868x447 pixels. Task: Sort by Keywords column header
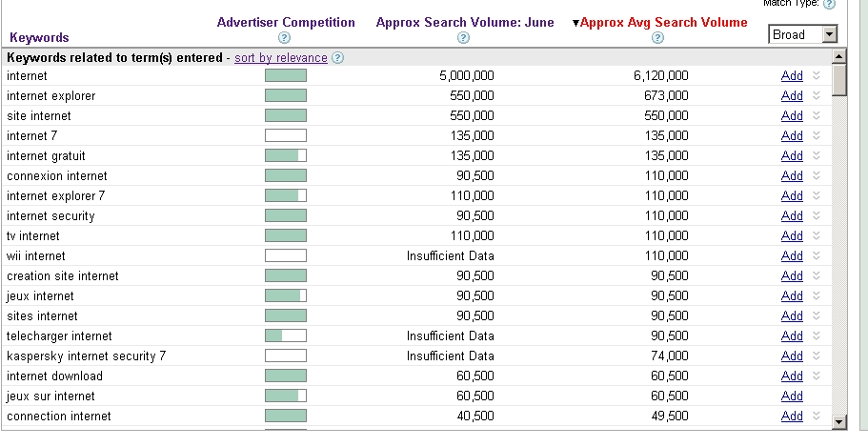39,38
